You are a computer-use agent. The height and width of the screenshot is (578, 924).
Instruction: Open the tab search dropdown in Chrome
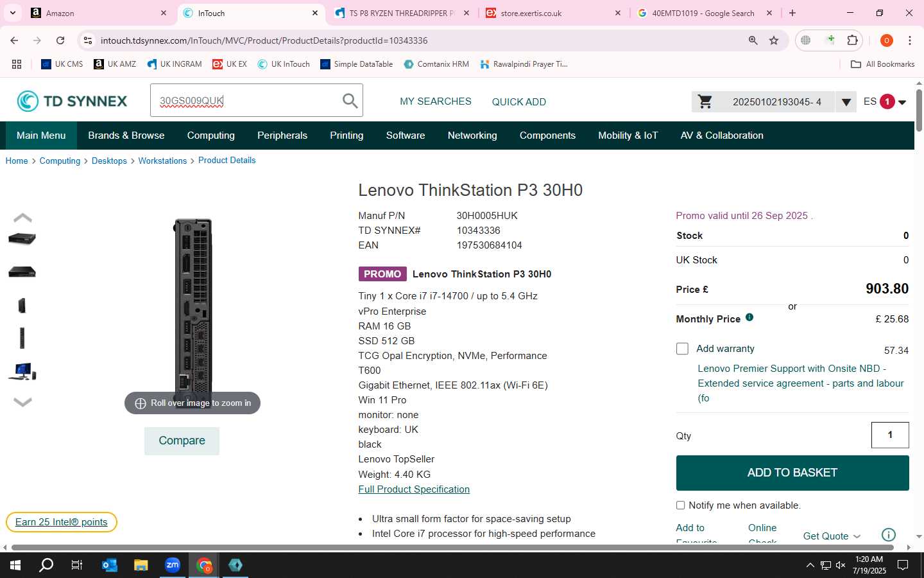click(13, 13)
